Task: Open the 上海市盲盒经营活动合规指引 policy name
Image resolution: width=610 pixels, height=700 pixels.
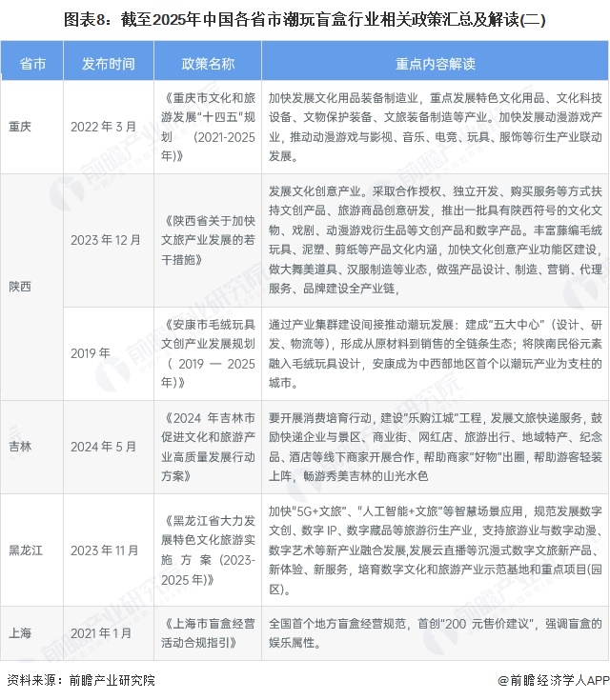Action: (207, 632)
